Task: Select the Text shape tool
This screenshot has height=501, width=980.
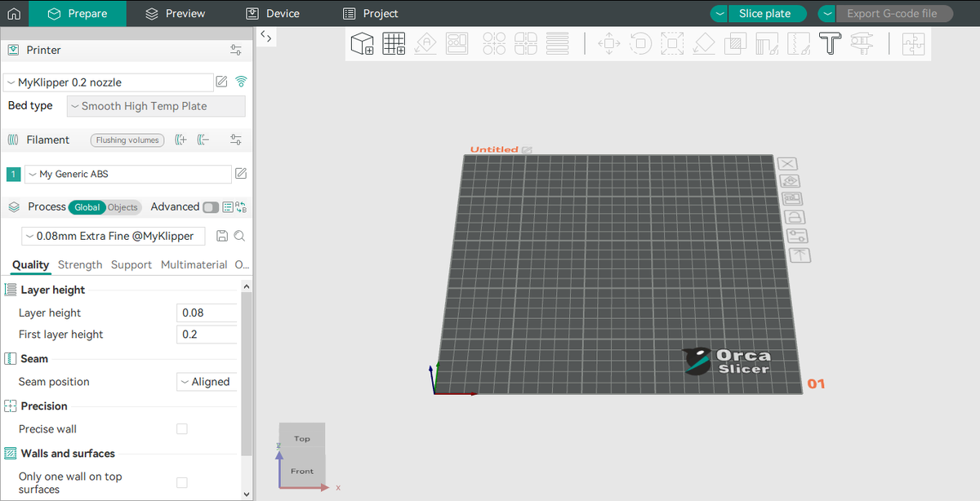Action: coord(831,44)
